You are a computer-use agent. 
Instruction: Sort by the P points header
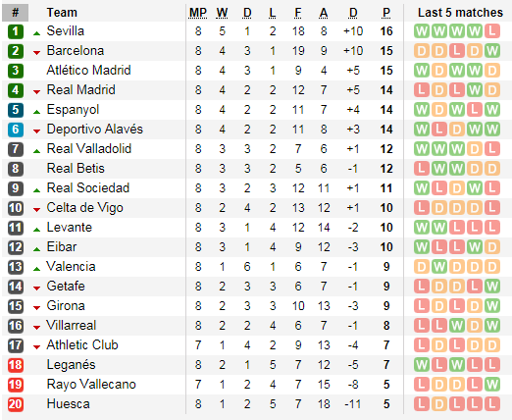[x=386, y=13]
